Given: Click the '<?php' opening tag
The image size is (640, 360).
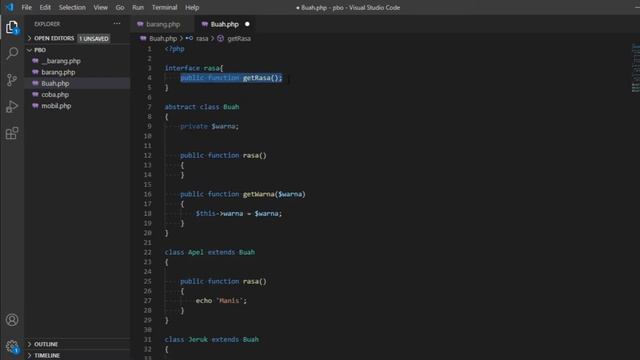Looking at the screenshot, I should click(x=174, y=49).
